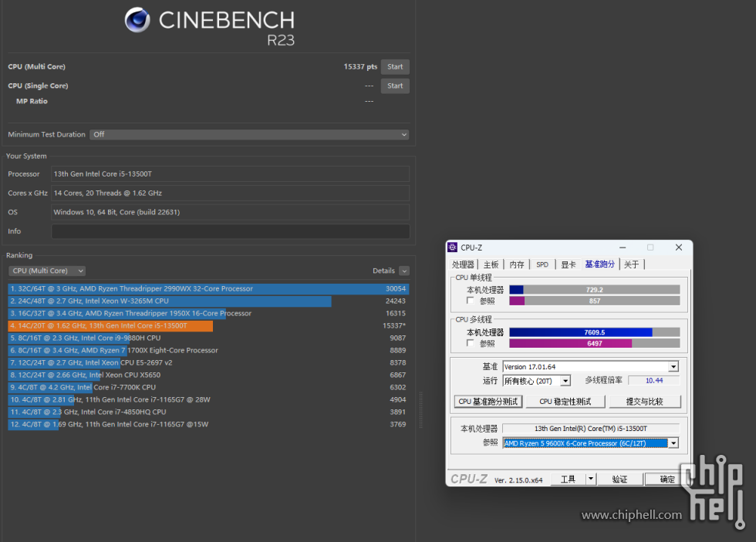This screenshot has width=756, height=542.
Task: Open the 显卡 tab in CPU-Z
Action: click(x=569, y=264)
